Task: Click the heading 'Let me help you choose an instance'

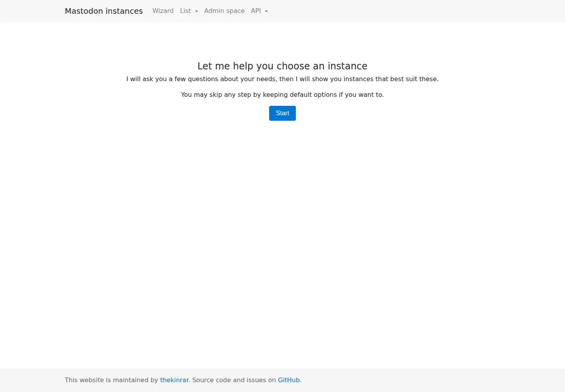Action: point(282,66)
